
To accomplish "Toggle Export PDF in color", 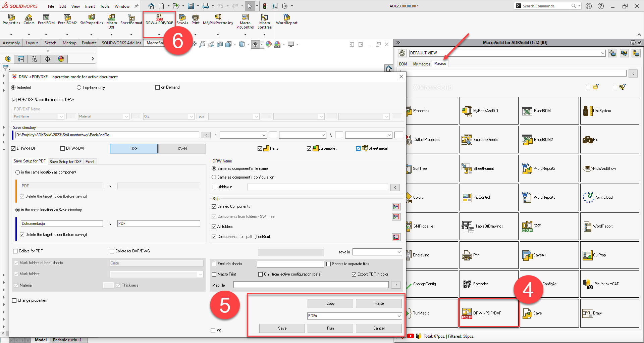I will point(354,274).
